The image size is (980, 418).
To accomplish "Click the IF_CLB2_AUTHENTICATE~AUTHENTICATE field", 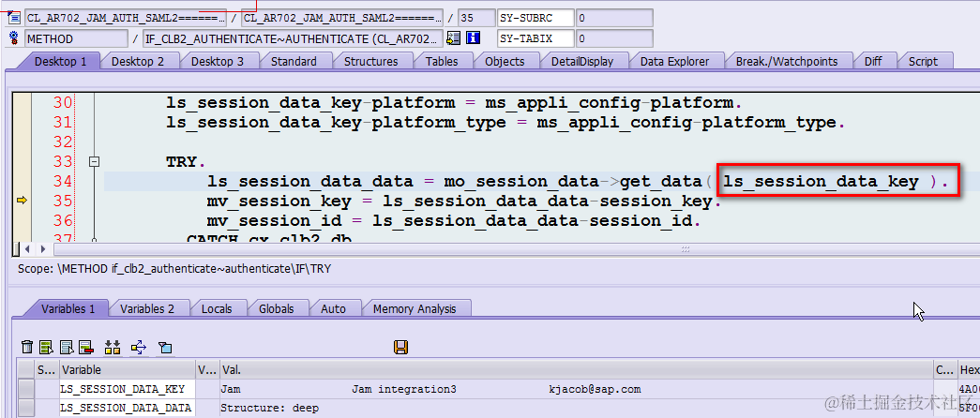I will (x=293, y=38).
